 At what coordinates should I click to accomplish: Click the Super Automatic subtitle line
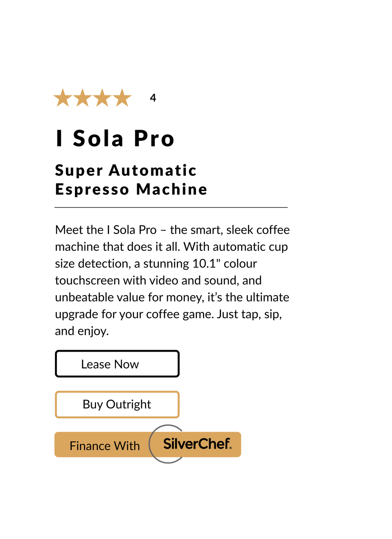coord(126,171)
